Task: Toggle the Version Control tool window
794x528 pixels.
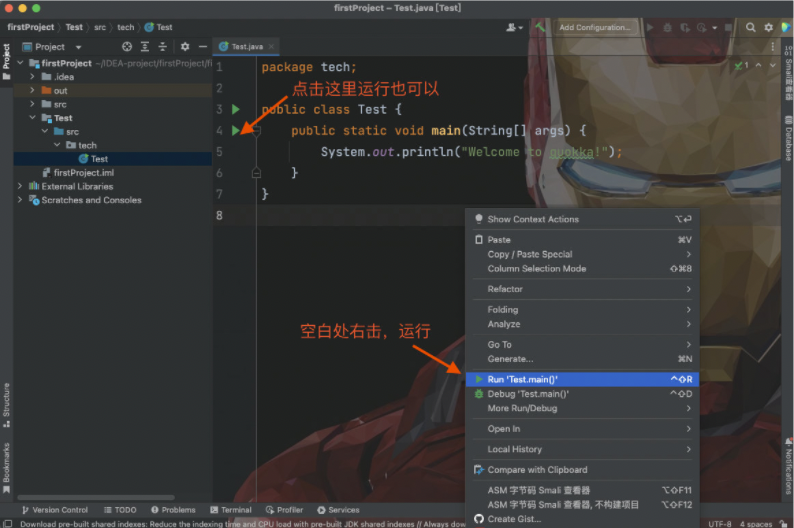Action: 55,510
